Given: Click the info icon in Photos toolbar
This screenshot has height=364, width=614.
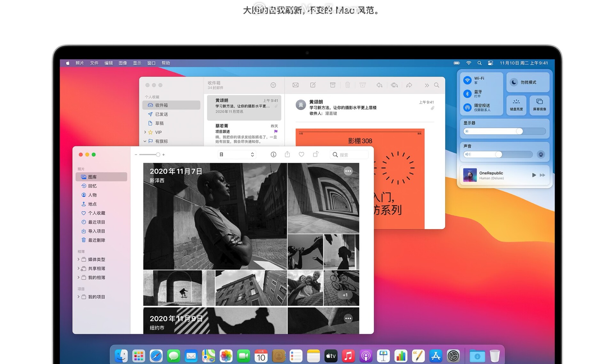Looking at the screenshot, I should (273, 154).
